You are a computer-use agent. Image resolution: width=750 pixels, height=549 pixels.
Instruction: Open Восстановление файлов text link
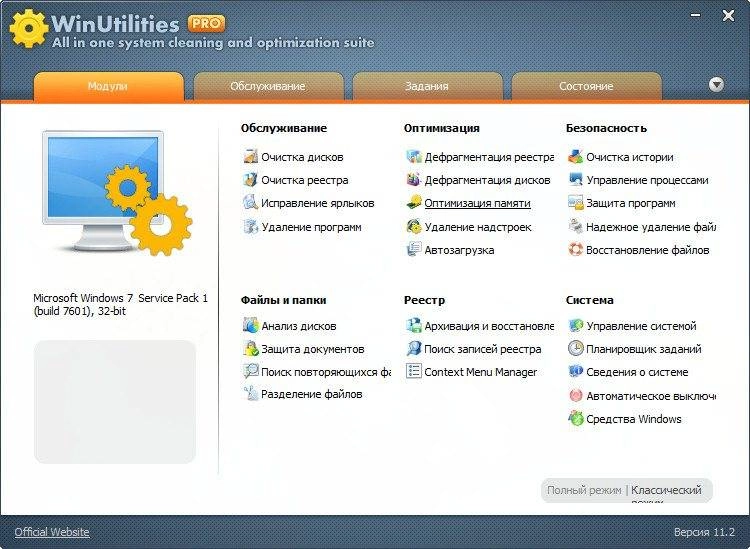point(648,250)
